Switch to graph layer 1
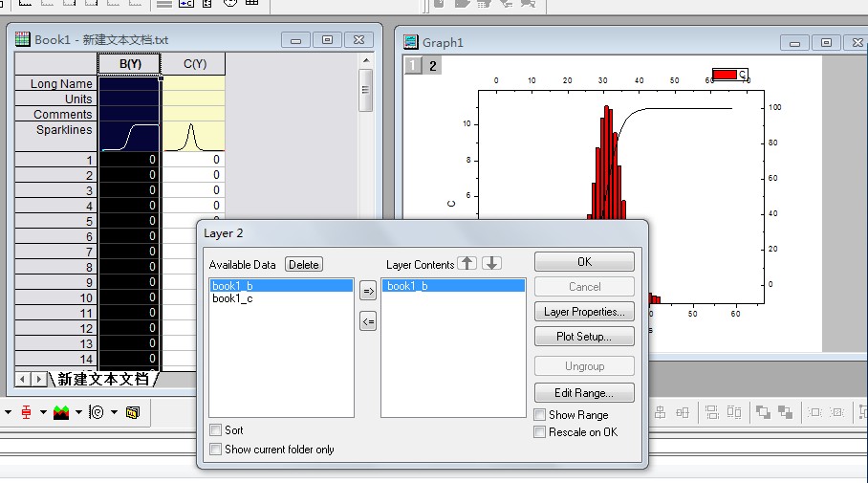 [x=413, y=65]
